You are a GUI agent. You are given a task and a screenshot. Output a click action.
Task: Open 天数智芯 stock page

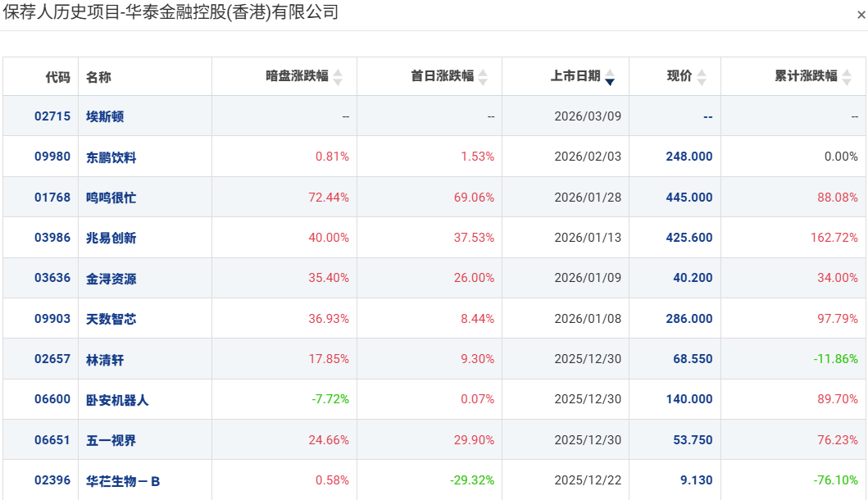111,319
